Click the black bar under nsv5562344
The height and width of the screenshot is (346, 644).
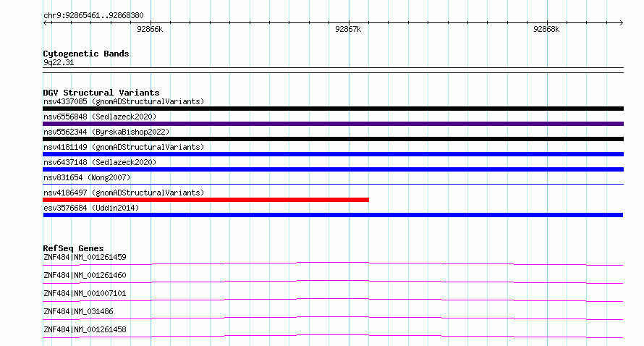333,139
